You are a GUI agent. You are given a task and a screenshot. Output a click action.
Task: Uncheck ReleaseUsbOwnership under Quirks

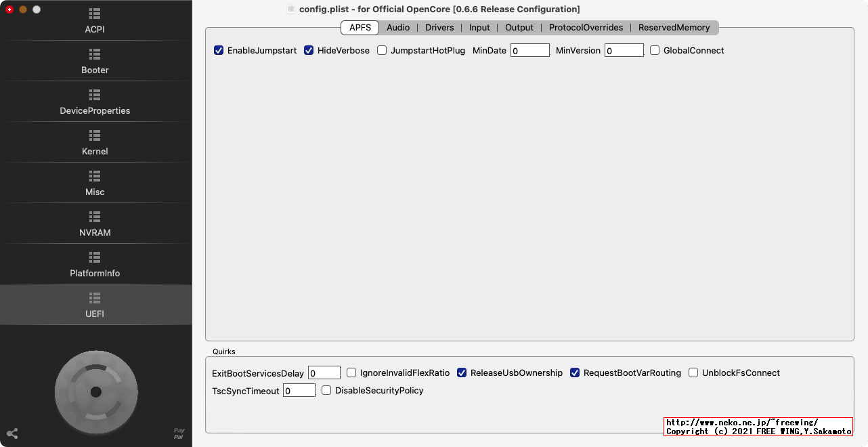461,372
